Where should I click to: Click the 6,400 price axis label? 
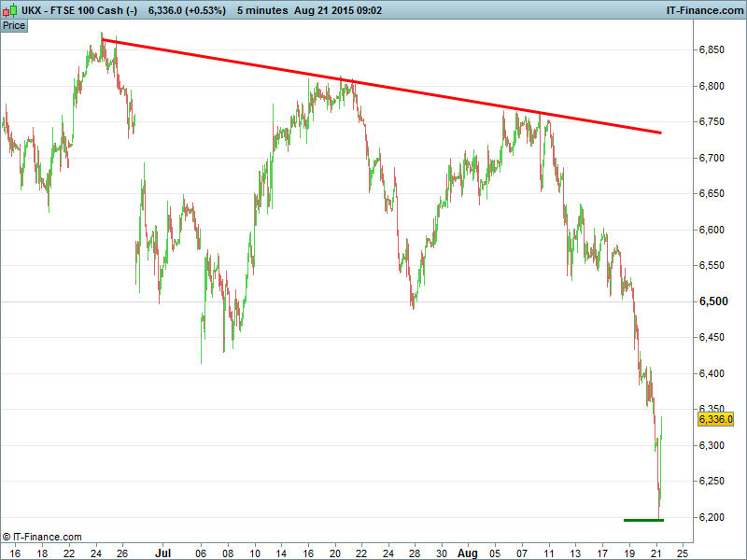[712, 373]
